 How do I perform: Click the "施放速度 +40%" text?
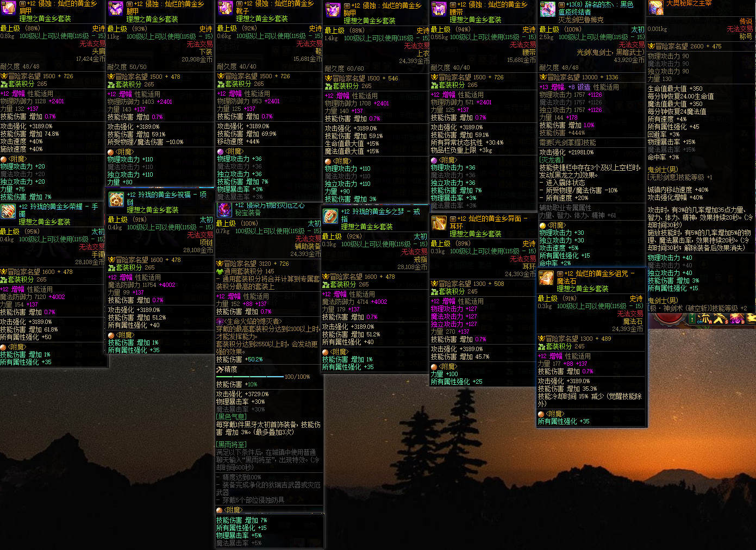click(21, 149)
